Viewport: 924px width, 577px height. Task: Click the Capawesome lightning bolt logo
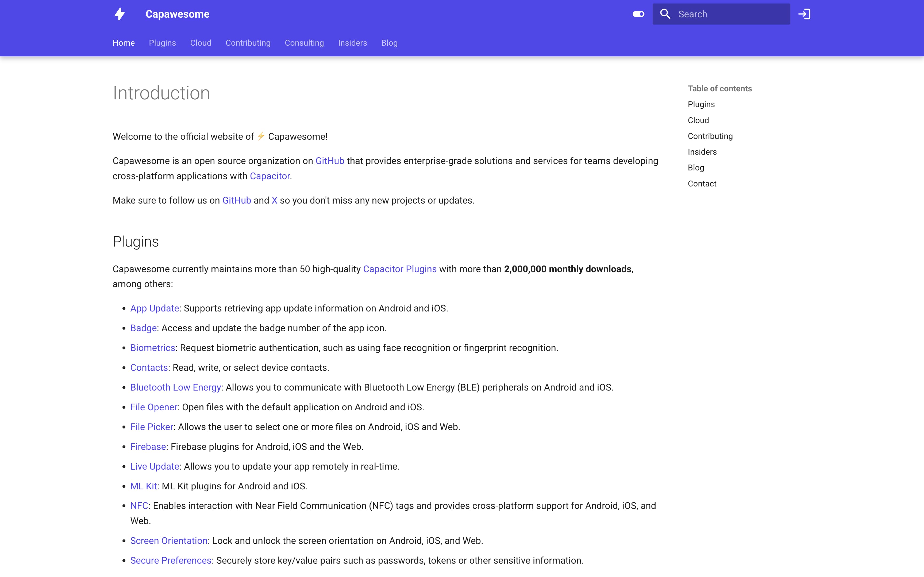(120, 14)
